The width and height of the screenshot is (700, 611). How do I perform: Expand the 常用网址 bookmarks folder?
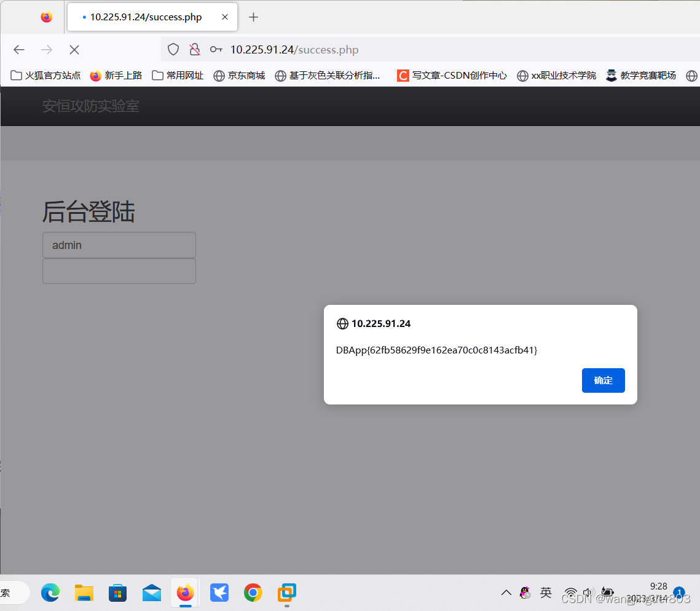(x=176, y=75)
